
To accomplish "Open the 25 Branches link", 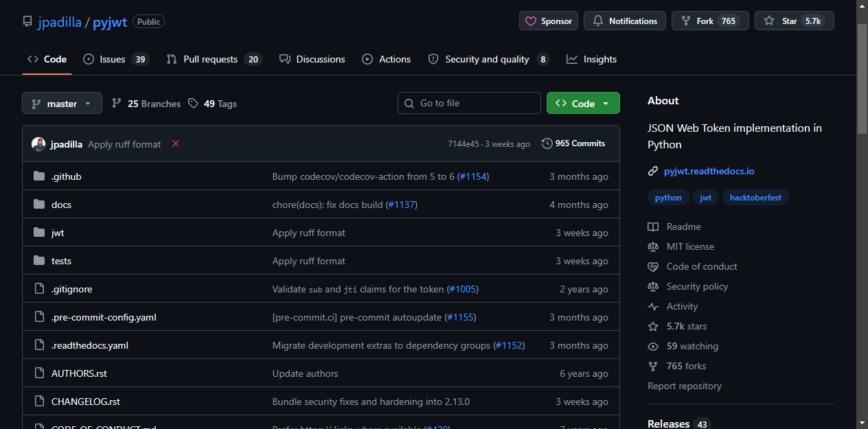I will click(x=146, y=104).
